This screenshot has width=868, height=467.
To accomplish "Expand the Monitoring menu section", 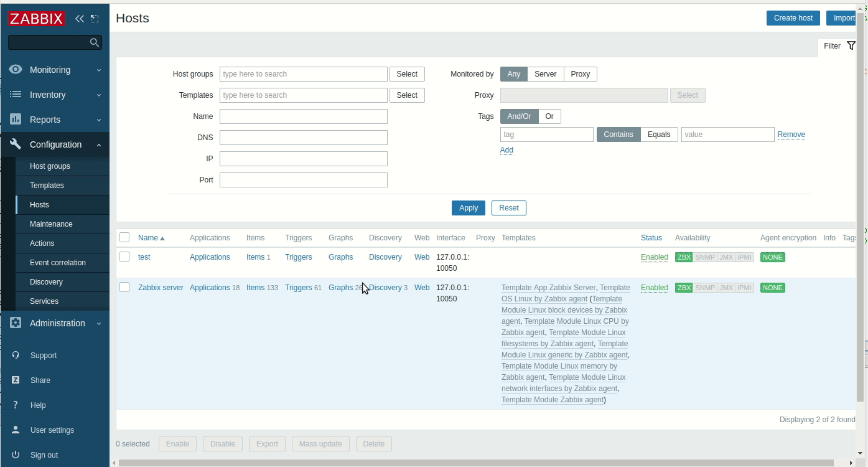I will point(99,70).
